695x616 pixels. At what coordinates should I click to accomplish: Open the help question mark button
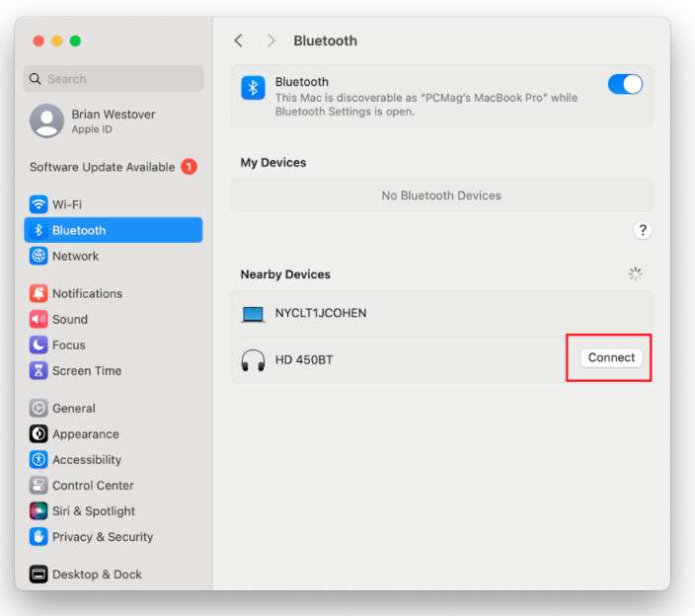coord(643,230)
